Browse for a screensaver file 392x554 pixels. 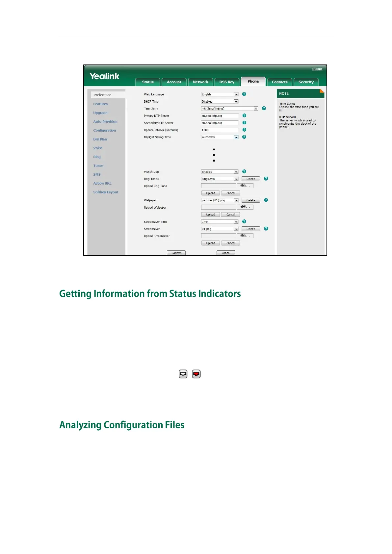coord(245,236)
